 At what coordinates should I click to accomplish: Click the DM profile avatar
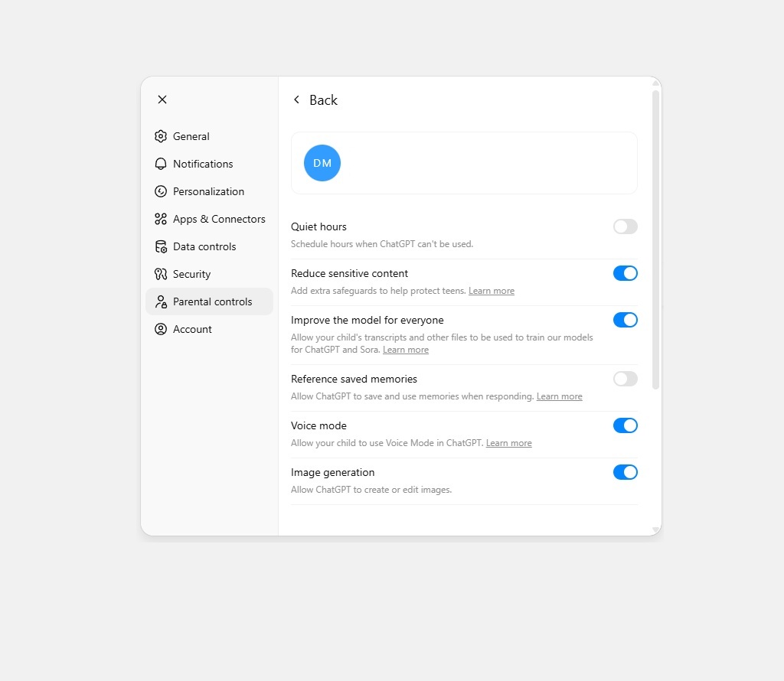click(x=322, y=163)
